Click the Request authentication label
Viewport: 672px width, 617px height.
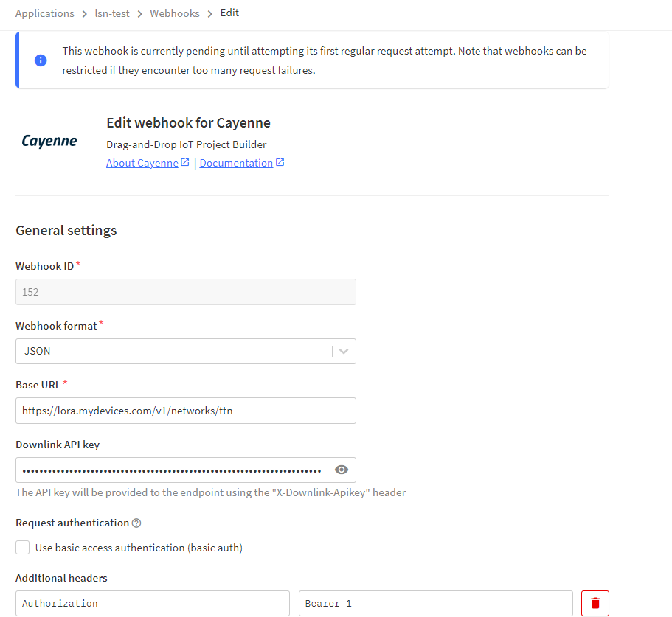pyautogui.click(x=72, y=523)
